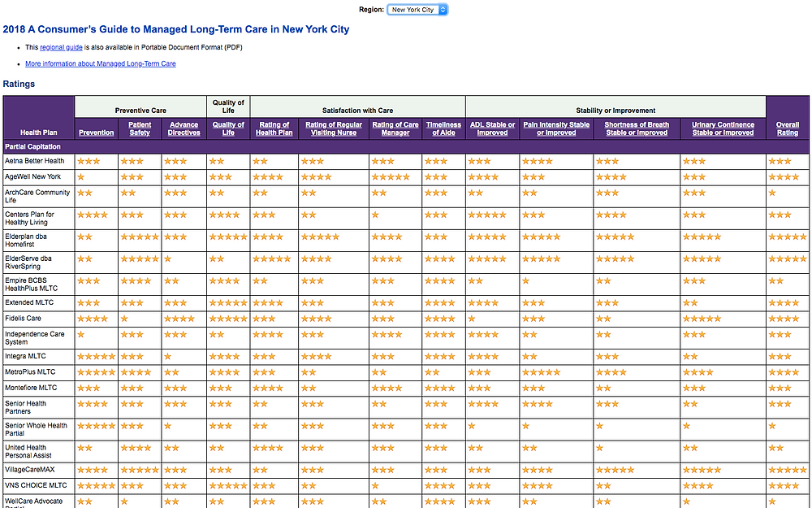
Task: Click Elderplan dba Homefirst's five-star Overall Rating
Action: point(787,237)
